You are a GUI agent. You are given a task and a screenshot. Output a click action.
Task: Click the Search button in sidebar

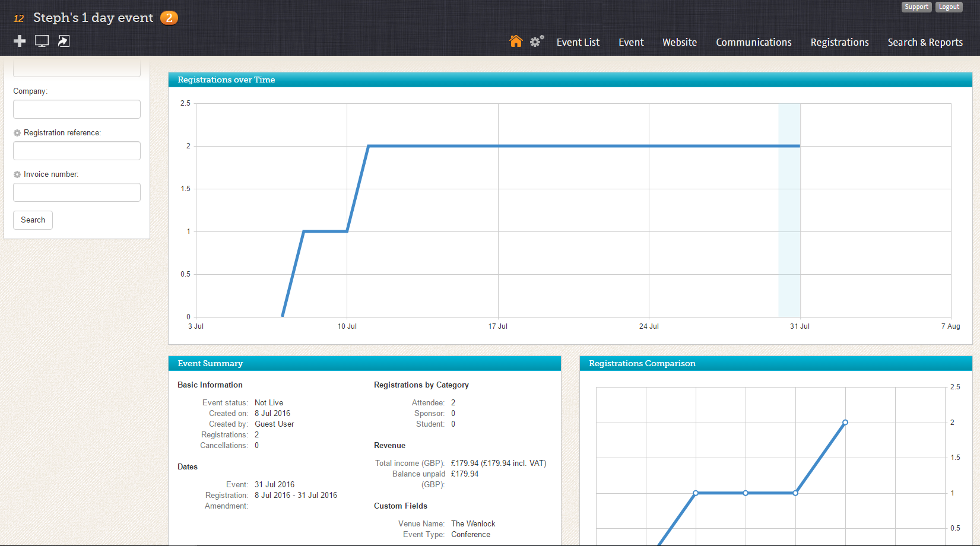pyautogui.click(x=33, y=220)
